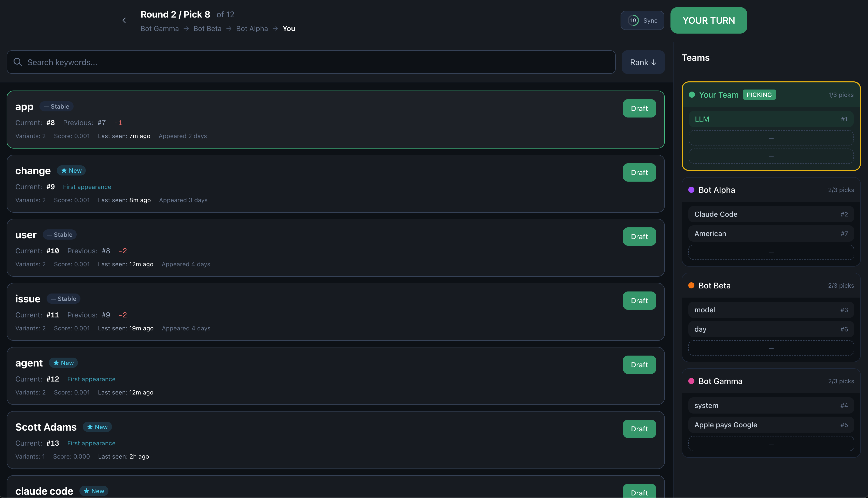
Task: Draft the keyword agent
Action: 639,365
